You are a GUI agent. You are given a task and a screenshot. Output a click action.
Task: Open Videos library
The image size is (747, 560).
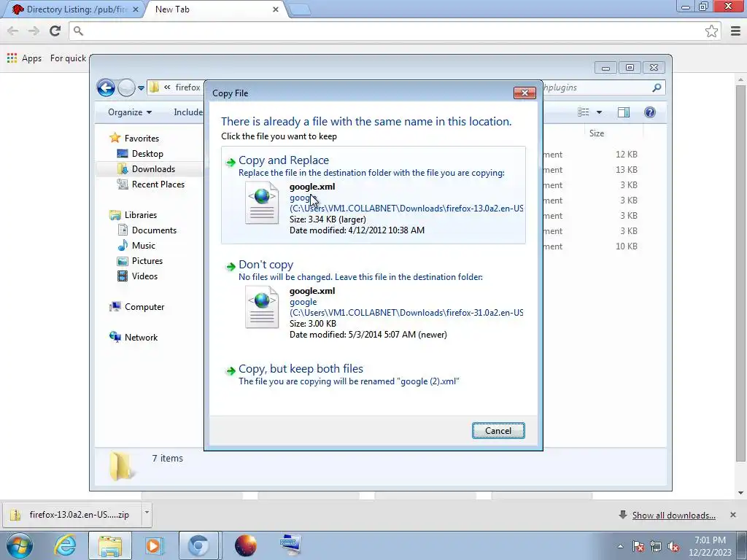coord(144,276)
